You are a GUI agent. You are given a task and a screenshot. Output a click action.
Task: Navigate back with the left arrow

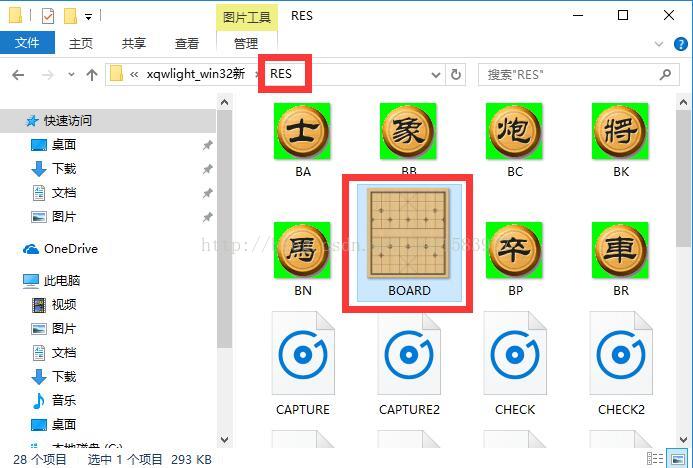pos(18,75)
